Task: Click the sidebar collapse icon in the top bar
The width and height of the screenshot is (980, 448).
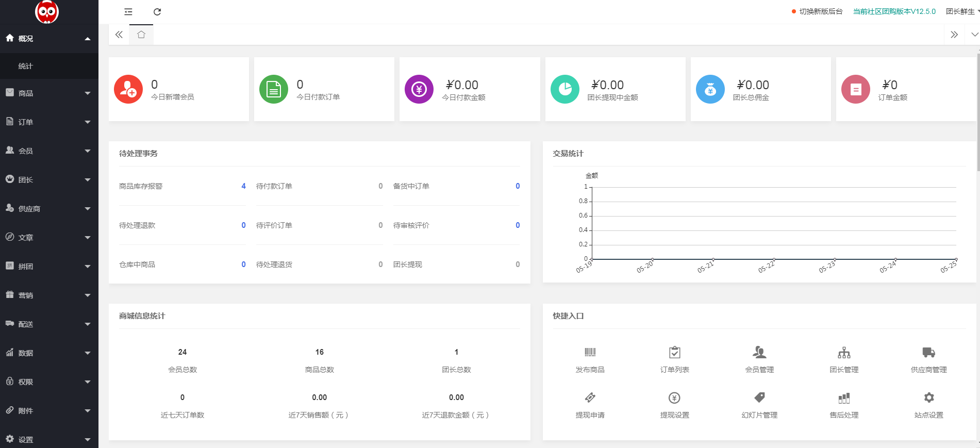Action: pyautogui.click(x=128, y=12)
